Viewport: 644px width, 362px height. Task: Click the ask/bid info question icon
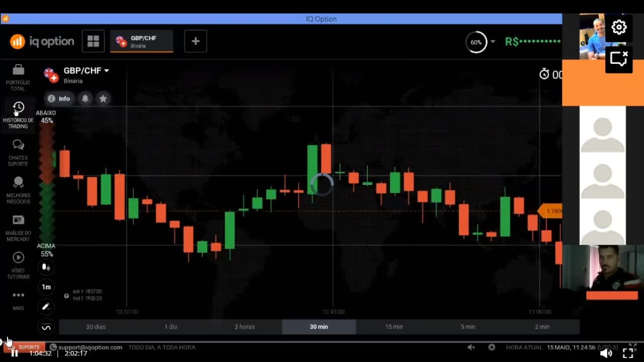coord(66,296)
